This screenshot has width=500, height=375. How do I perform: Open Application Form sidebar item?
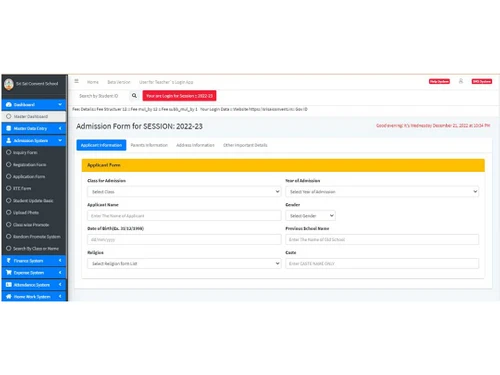click(34, 176)
